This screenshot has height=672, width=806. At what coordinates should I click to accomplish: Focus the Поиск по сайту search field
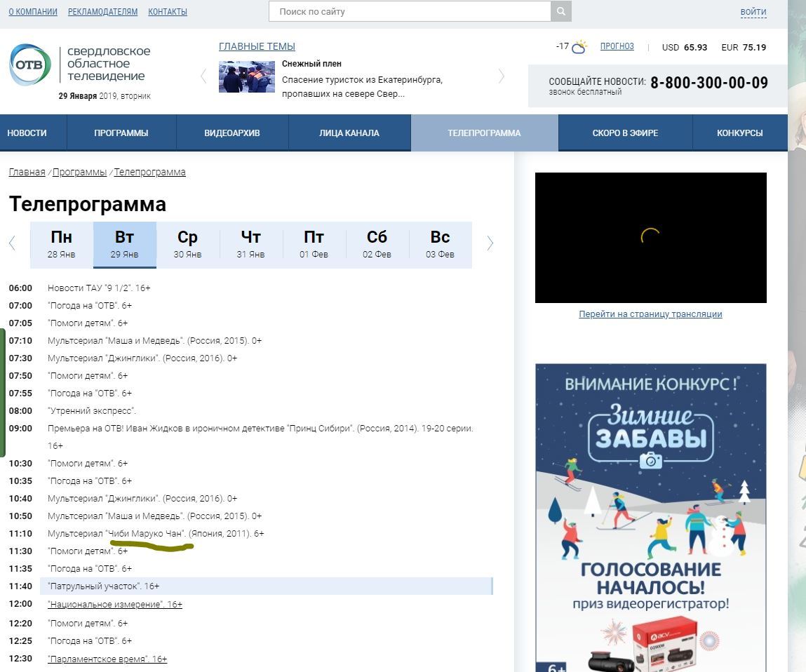tap(410, 12)
